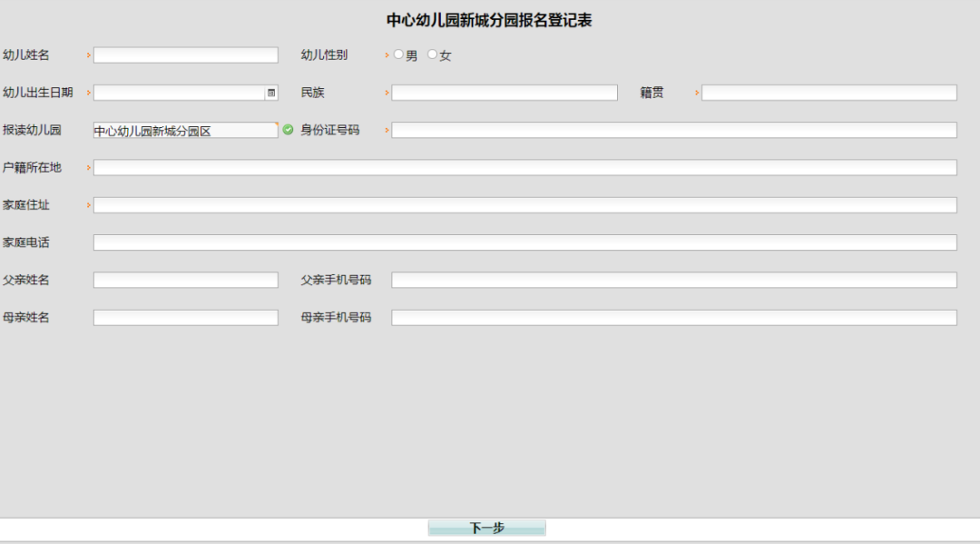Click the 母亲姓名 mother's name field
The width and height of the screenshot is (980, 544).
coord(185,317)
